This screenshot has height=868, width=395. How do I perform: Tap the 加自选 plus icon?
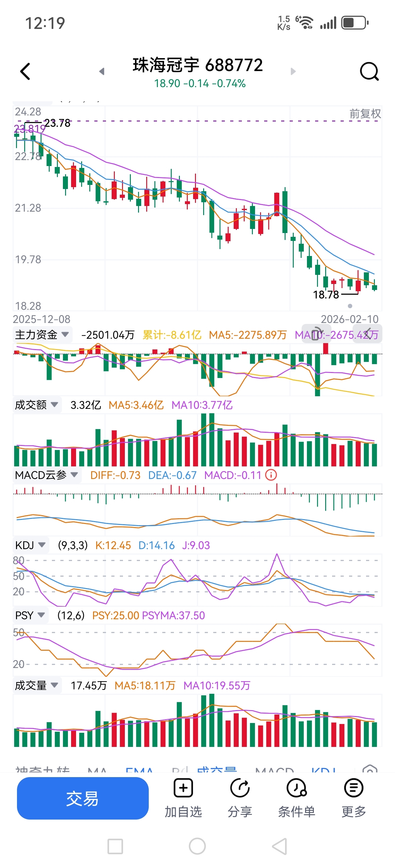tap(183, 788)
